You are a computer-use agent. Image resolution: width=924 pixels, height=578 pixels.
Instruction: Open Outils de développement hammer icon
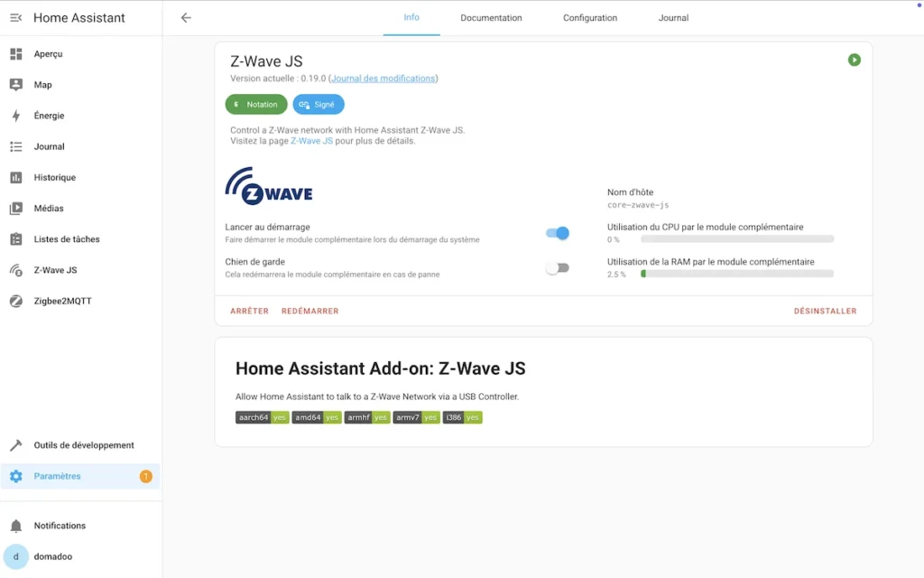(16, 444)
